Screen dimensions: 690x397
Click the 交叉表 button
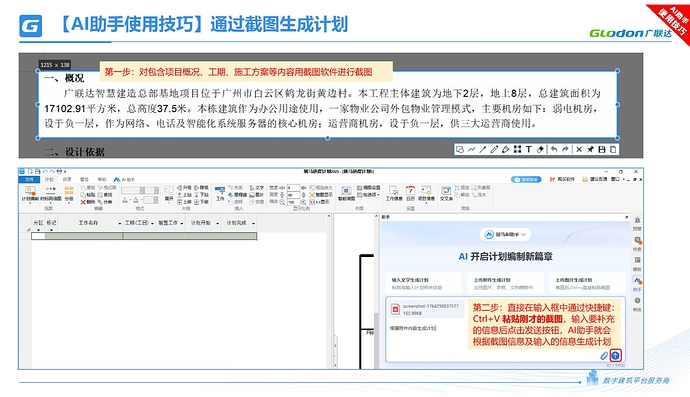[x=446, y=194]
